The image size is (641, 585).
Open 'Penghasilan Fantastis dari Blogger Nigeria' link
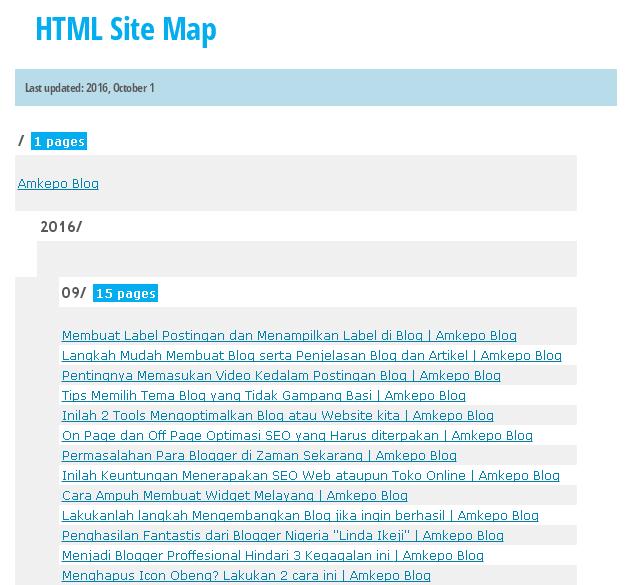[x=282, y=536]
